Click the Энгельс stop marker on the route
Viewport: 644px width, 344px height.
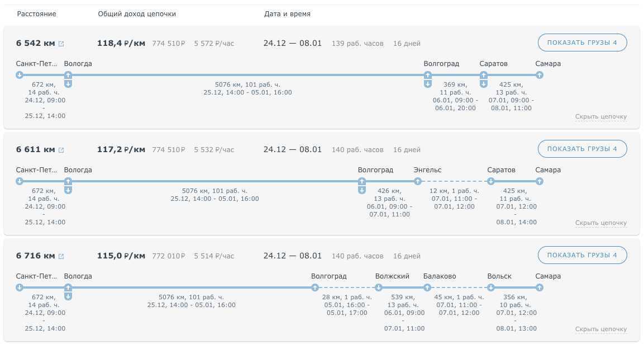click(418, 181)
